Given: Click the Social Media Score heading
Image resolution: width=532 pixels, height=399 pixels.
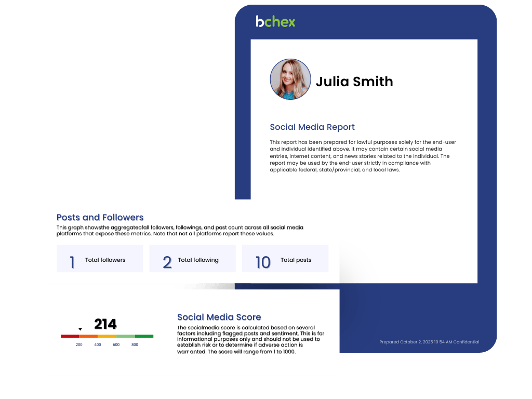Looking at the screenshot, I should (x=219, y=317).
